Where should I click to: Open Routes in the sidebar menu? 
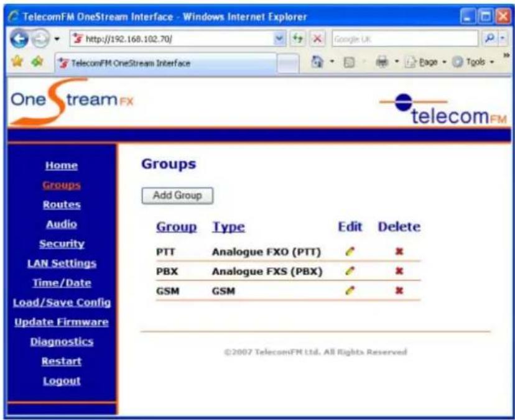point(62,205)
